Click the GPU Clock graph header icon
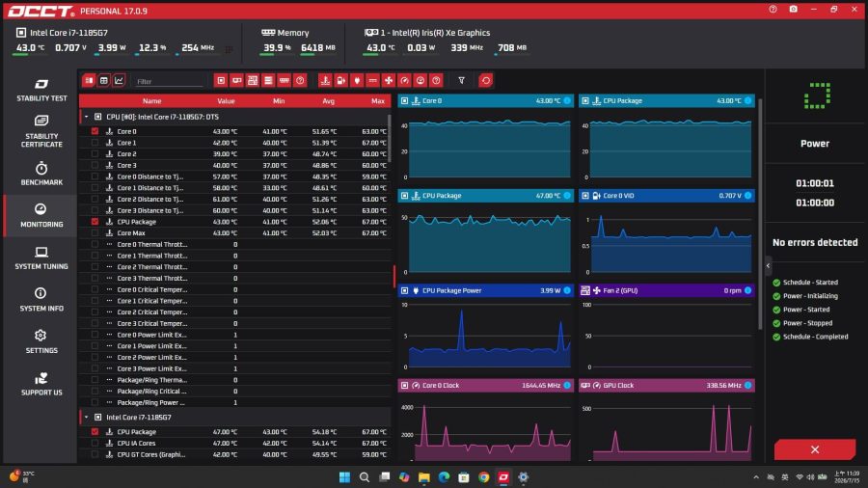868x488 pixels. click(x=585, y=385)
